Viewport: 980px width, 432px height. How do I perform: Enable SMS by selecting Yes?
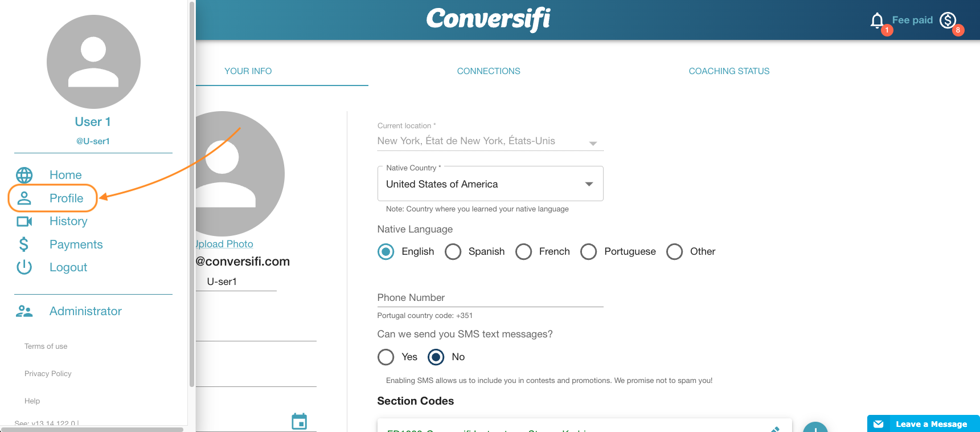tap(386, 357)
